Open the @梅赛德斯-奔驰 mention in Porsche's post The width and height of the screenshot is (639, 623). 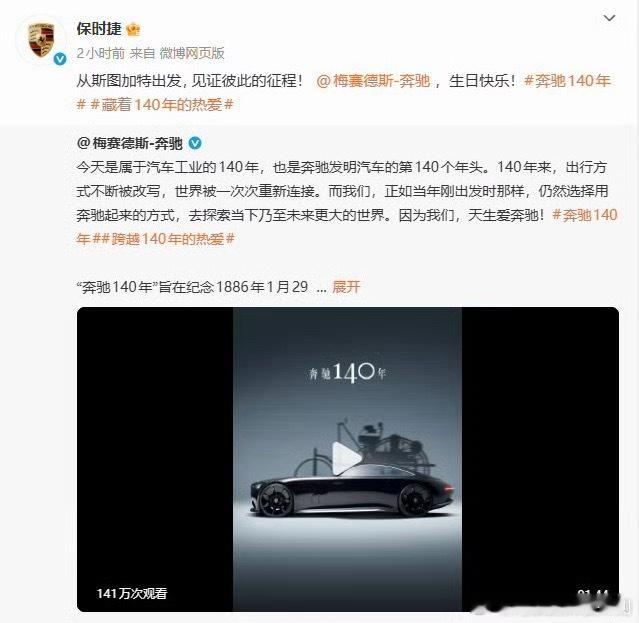point(373,81)
